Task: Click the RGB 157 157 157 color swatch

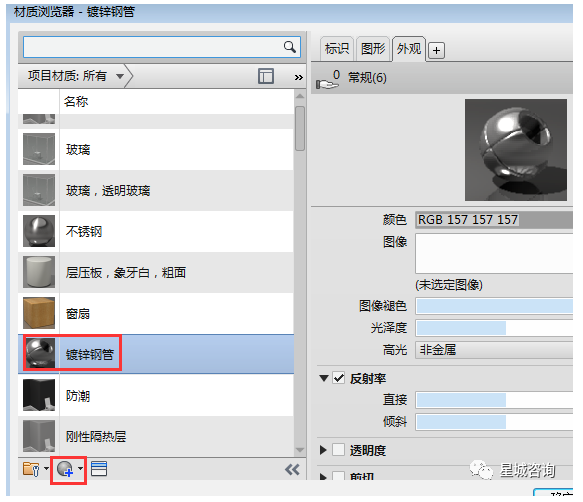Action: 494,220
